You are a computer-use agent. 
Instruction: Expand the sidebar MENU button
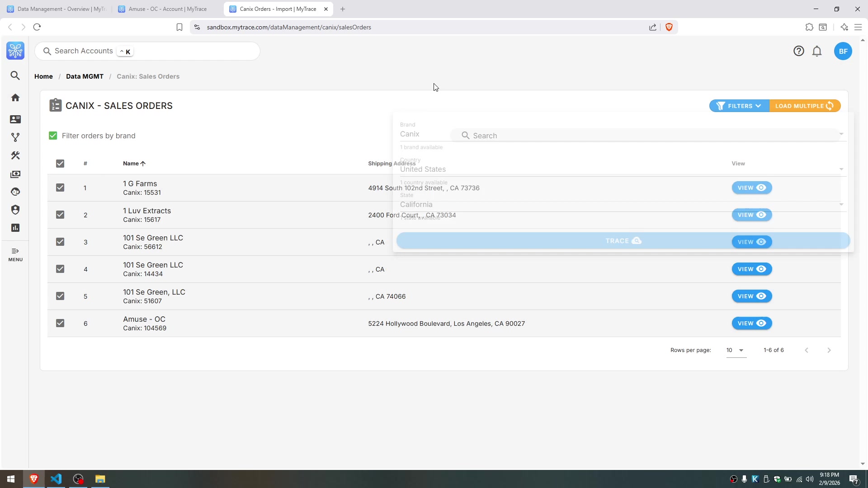click(15, 254)
